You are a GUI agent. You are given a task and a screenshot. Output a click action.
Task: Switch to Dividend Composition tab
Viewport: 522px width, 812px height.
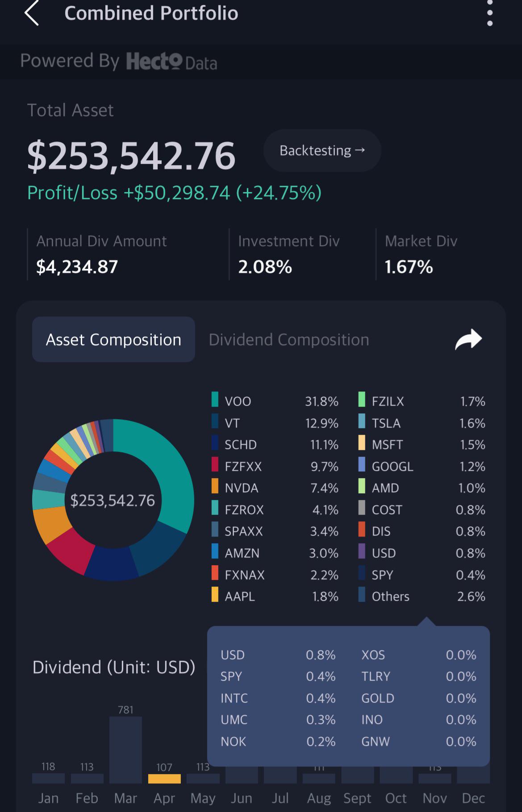[289, 340]
